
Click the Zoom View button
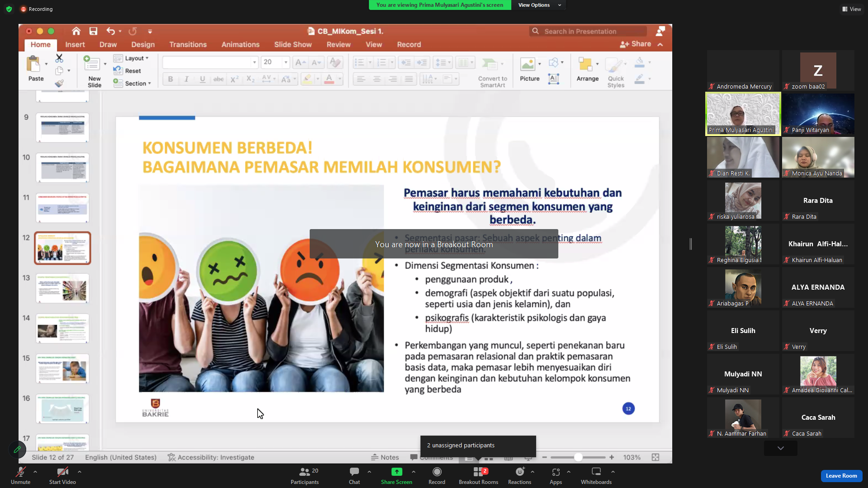852,9
